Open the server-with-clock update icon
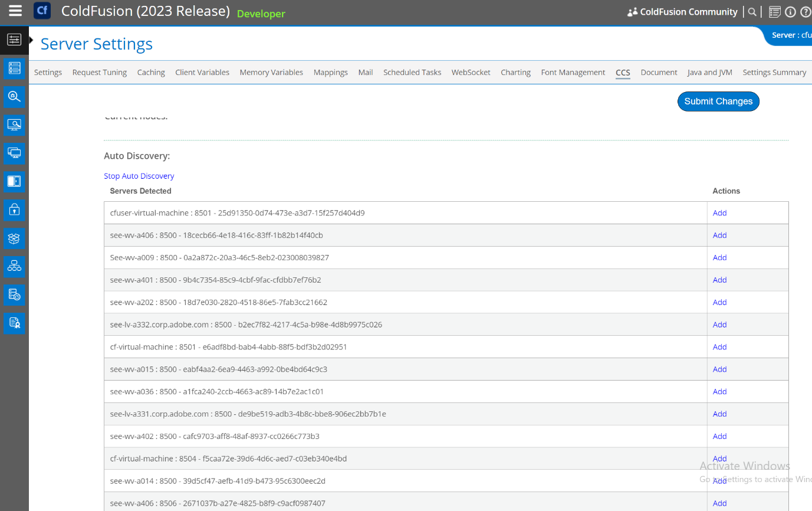Viewport: 812px width, 511px height. (14, 294)
